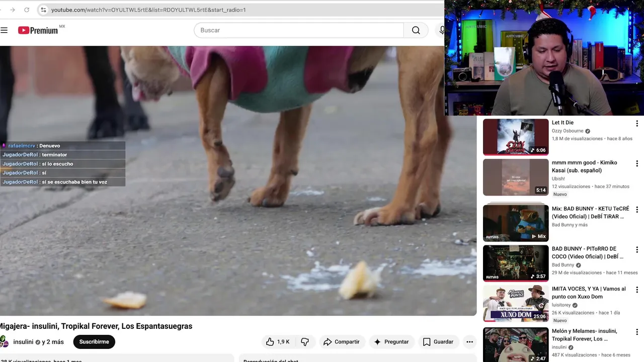The image size is (644, 362).
Task: Share the video via Compartir
Action: pyautogui.click(x=342, y=342)
